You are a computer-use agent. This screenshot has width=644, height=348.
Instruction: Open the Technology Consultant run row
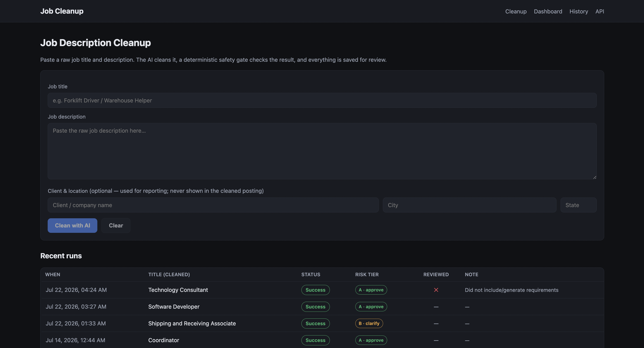tap(322, 290)
